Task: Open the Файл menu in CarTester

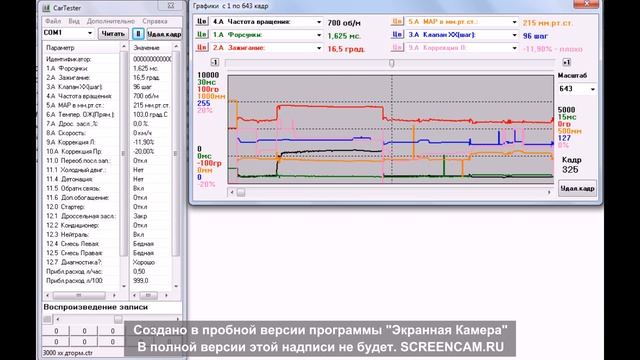Action: click(x=53, y=21)
